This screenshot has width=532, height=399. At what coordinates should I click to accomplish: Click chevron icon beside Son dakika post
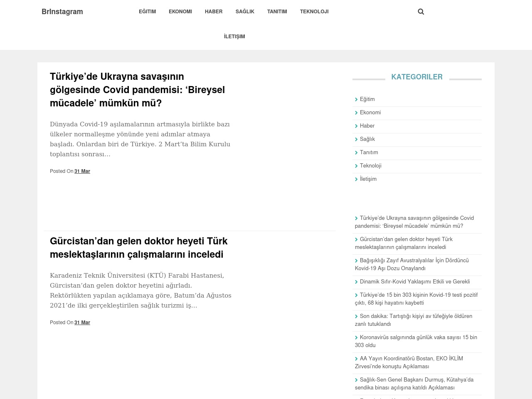[356, 316]
